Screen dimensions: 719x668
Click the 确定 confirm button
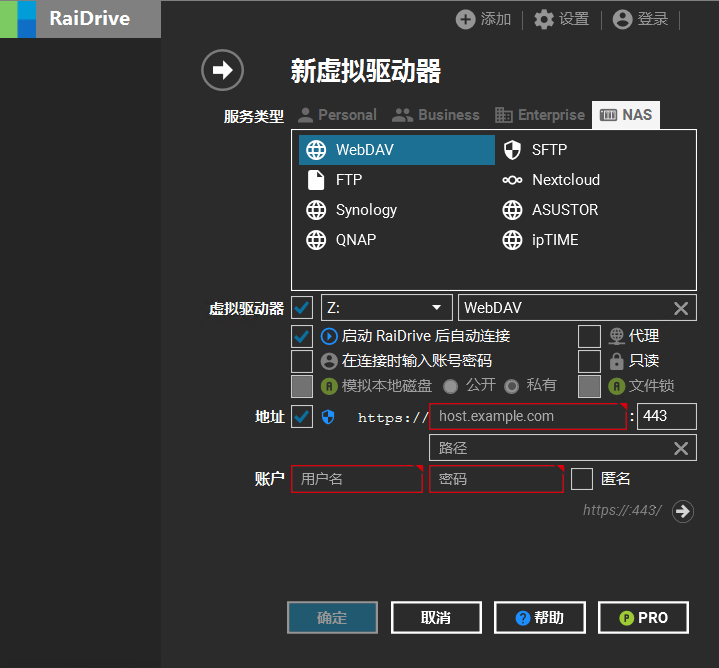[332, 618]
